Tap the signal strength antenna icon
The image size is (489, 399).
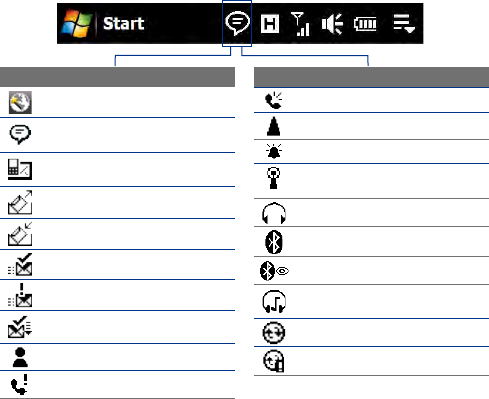pos(300,24)
